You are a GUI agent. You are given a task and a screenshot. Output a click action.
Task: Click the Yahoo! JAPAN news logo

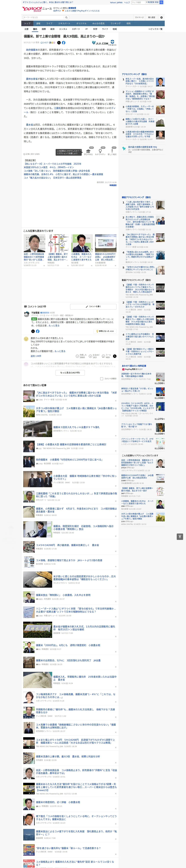(x=37, y=9)
